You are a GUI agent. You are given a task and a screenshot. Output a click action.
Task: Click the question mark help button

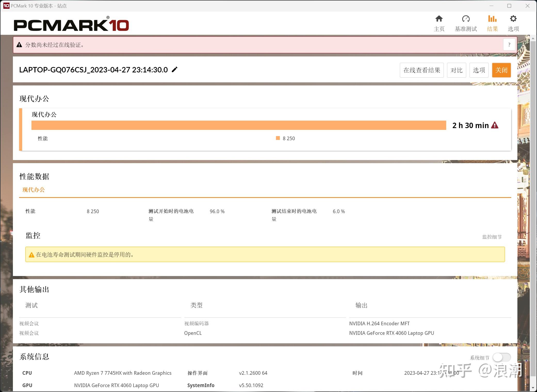point(509,45)
